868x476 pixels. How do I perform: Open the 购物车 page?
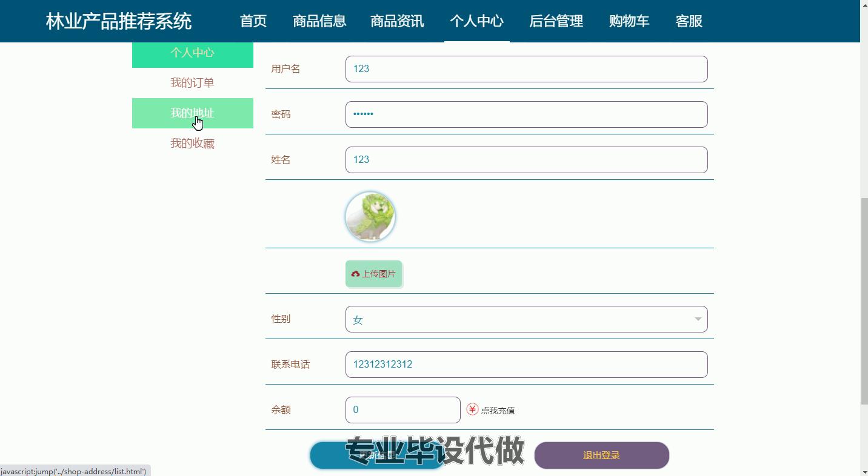tap(629, 21)
